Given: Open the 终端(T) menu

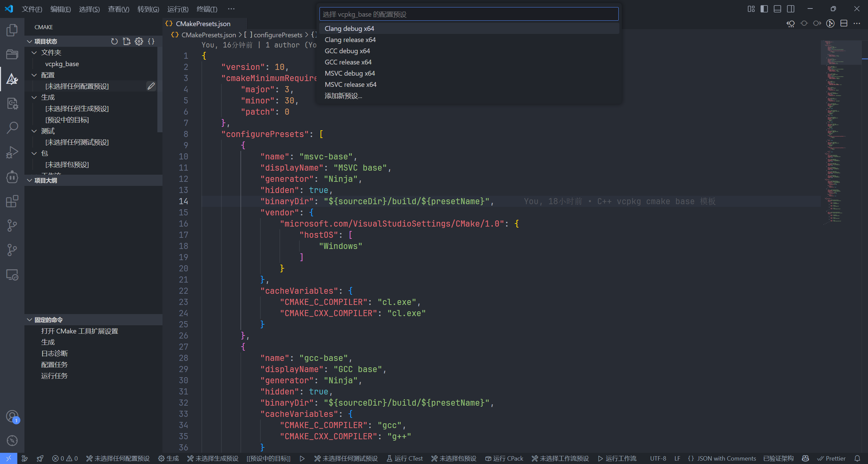Looking at the screenshot, I should tap(207, 9).
